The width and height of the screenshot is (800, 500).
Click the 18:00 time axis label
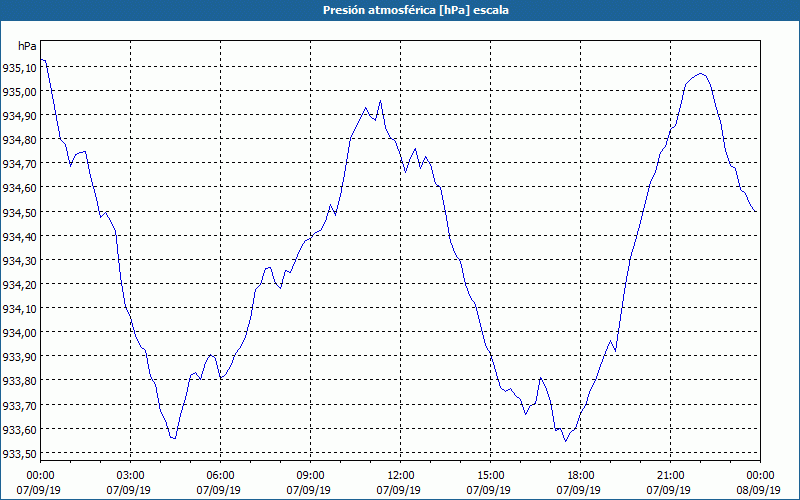pyautogui.click(x=581, y=476)
